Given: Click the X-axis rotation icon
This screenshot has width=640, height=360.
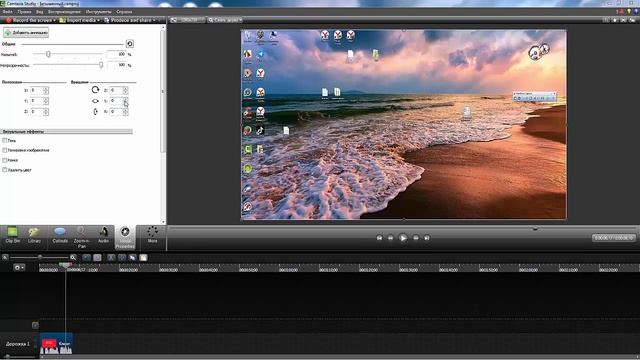Looking at the screenshot, I should pyautogui.click(x=95, y=111).
